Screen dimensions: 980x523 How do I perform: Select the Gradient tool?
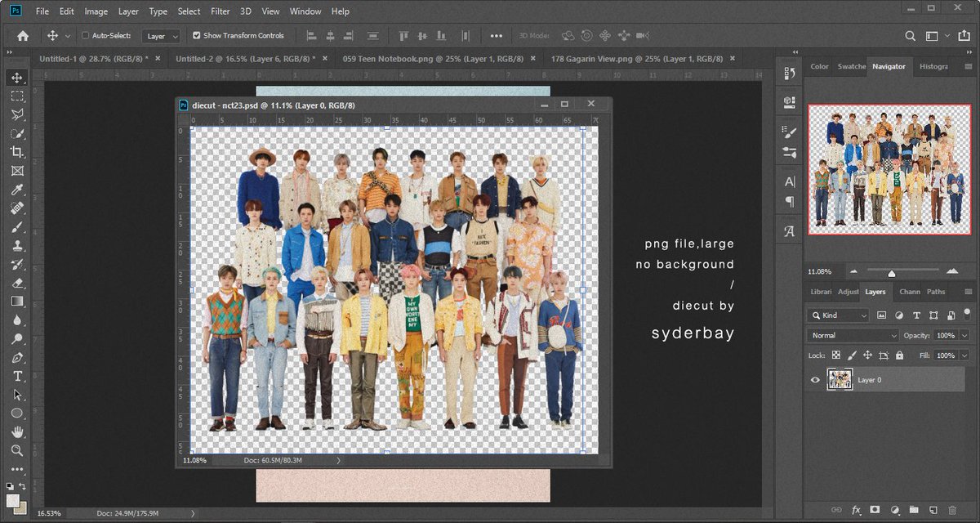tap(17, 302)
